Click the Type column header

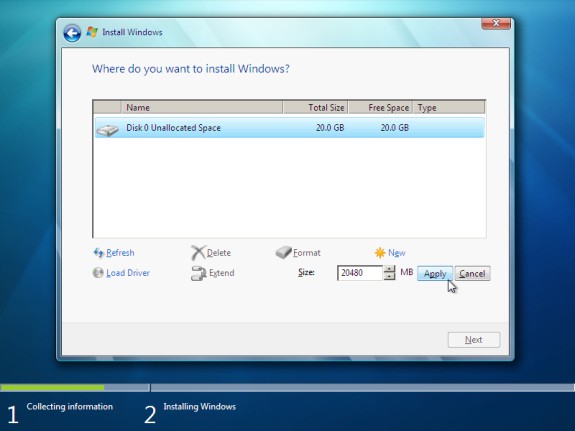tap(449, 107)
